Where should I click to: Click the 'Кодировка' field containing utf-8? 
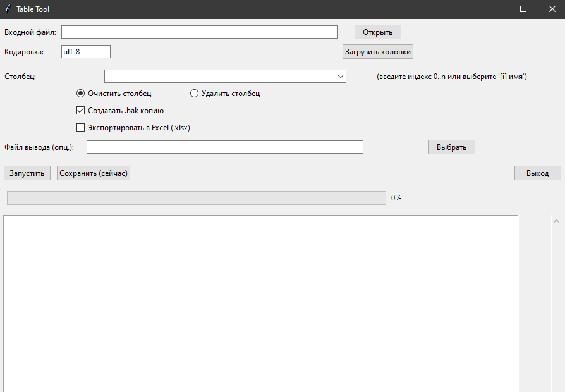86,52
